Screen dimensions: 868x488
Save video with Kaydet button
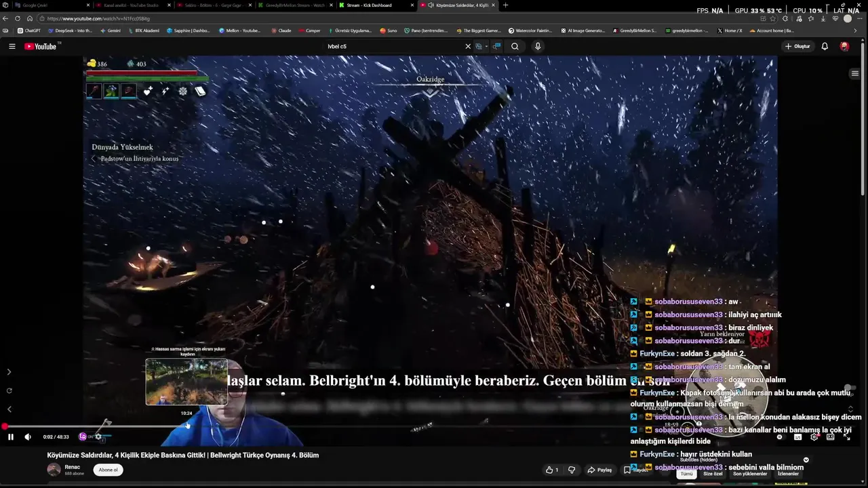tap(636, 470)
